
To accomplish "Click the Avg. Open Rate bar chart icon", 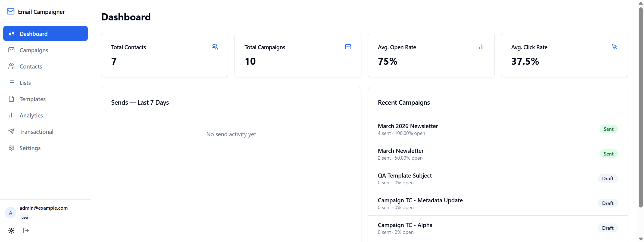I will (x=481, y=47).
